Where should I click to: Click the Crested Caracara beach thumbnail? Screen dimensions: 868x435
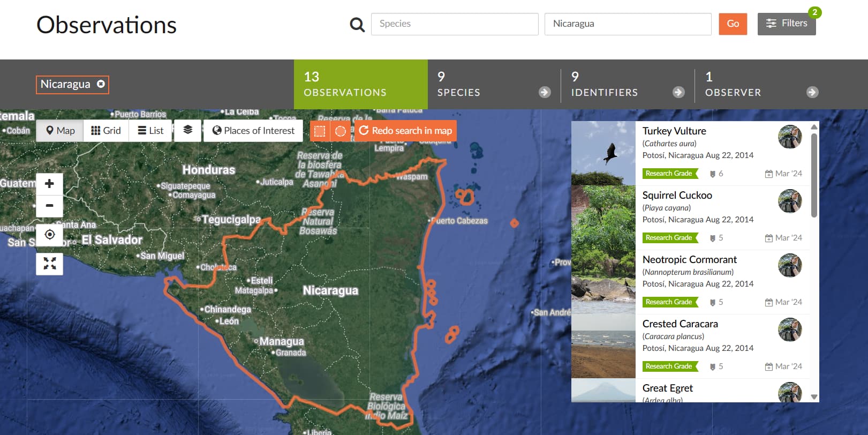pos(603,346)
